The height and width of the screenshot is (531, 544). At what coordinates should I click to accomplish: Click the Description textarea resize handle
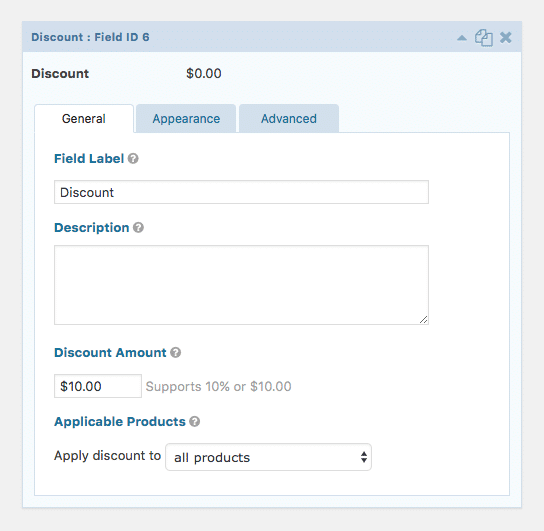423,319
